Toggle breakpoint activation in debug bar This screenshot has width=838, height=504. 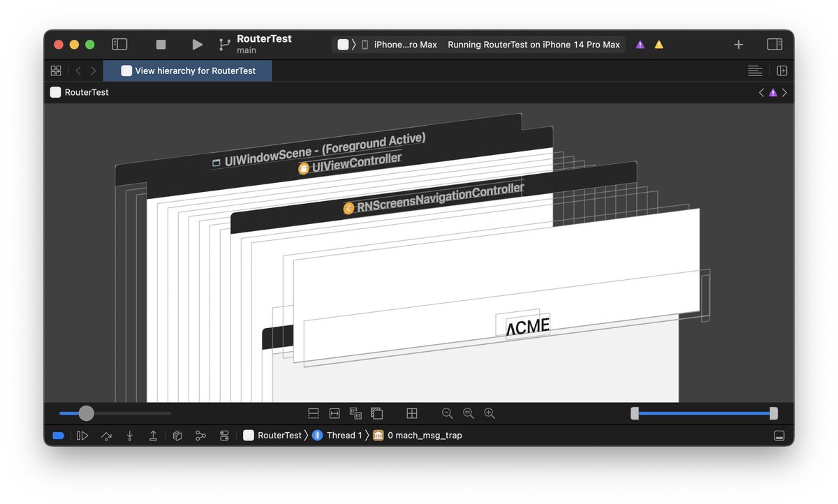[x=59, y=435]
